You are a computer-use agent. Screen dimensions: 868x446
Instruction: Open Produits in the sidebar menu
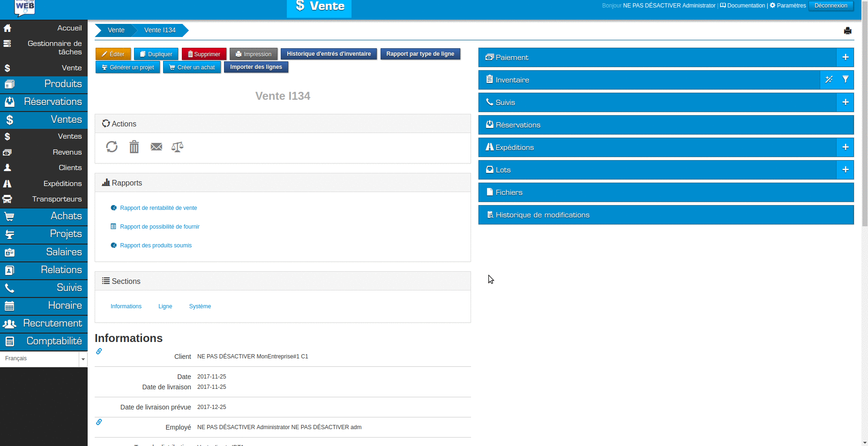click(44, 84)
